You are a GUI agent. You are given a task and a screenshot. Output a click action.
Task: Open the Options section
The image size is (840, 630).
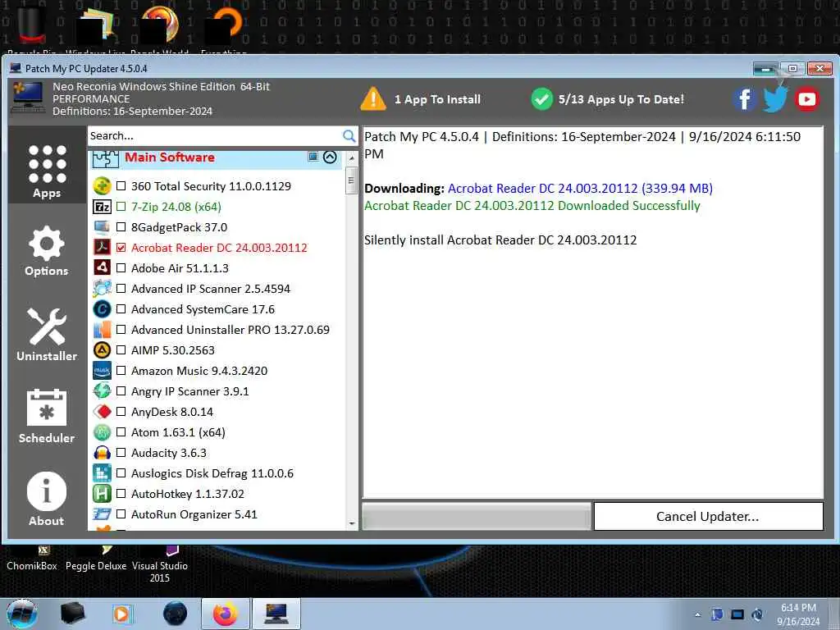click(x=47, y=251)
